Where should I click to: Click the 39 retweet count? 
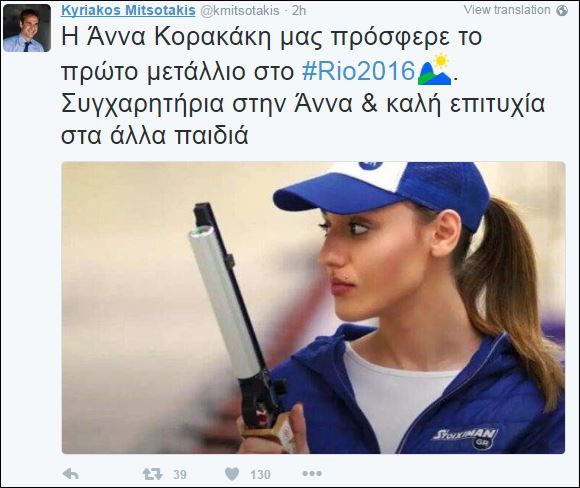click(x=180, y=474)
